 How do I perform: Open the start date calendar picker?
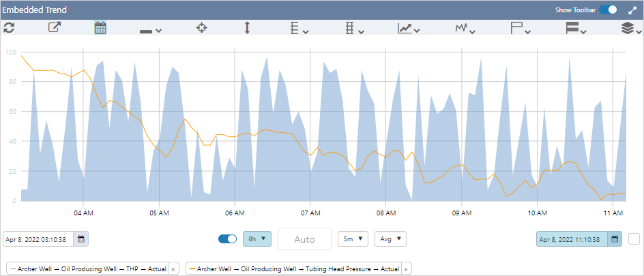point(81,239)
